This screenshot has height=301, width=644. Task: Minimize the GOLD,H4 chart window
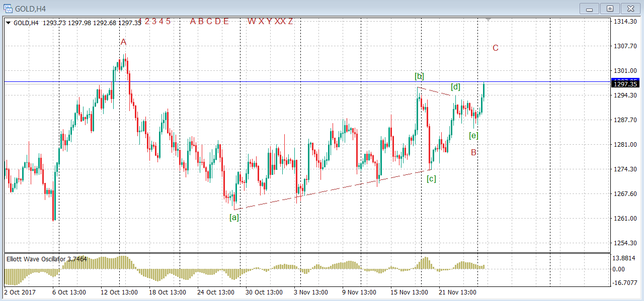click(x=589, y=9)
